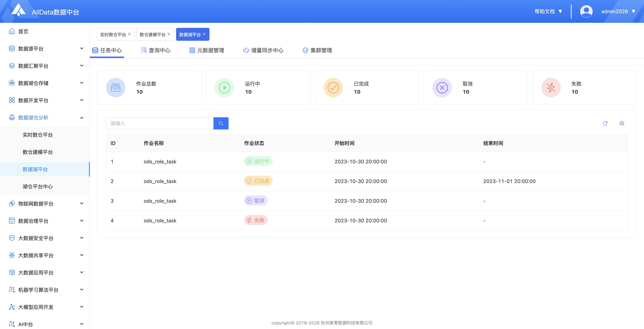
Task: Click the 作业名称 column header
Action: (154, 143)
